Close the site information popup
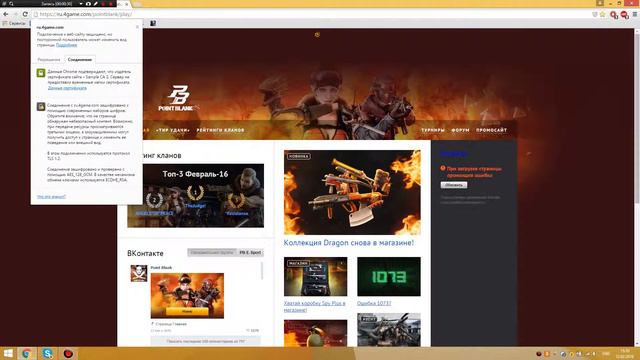 tap(137, 27)
